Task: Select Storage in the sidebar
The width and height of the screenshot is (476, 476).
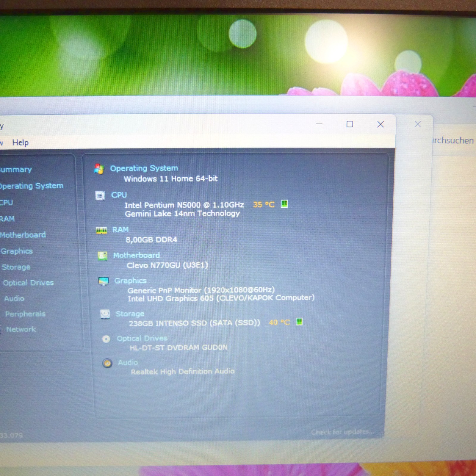Action: click(16, 267)
